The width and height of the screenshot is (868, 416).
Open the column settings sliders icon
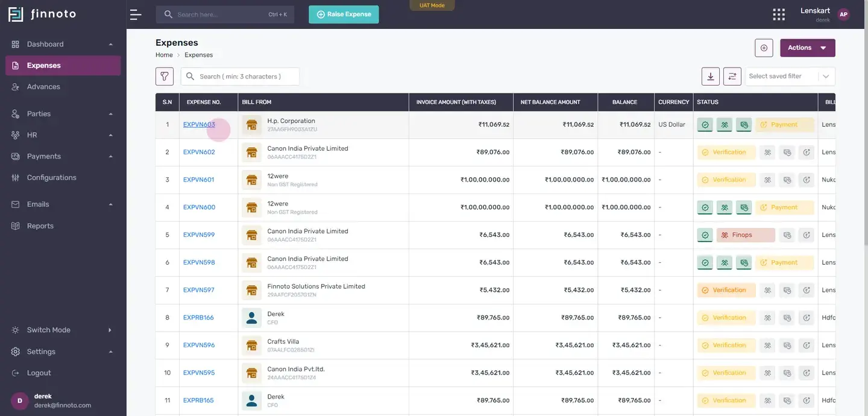732,77
